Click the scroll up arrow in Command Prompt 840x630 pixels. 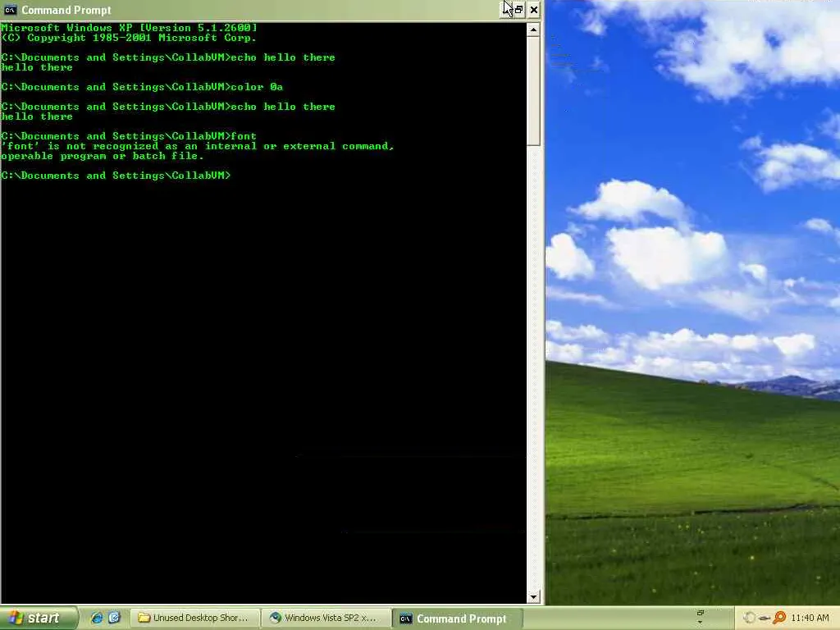(533, 30)
